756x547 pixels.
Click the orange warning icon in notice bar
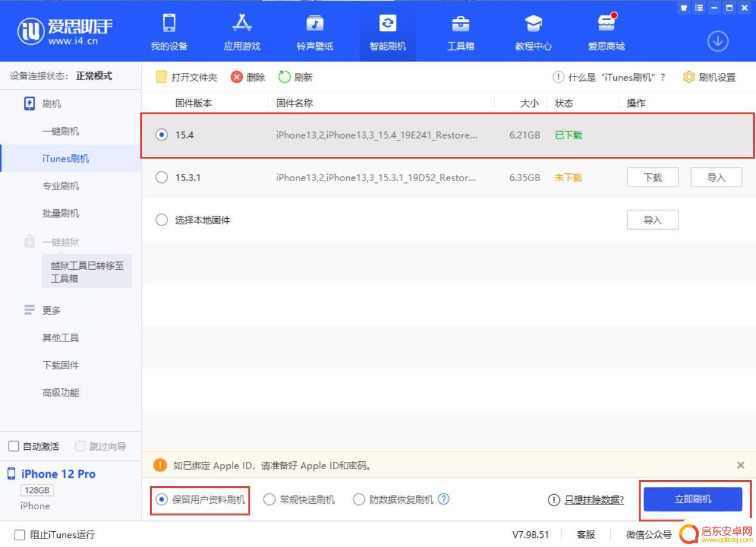(160, 465)
